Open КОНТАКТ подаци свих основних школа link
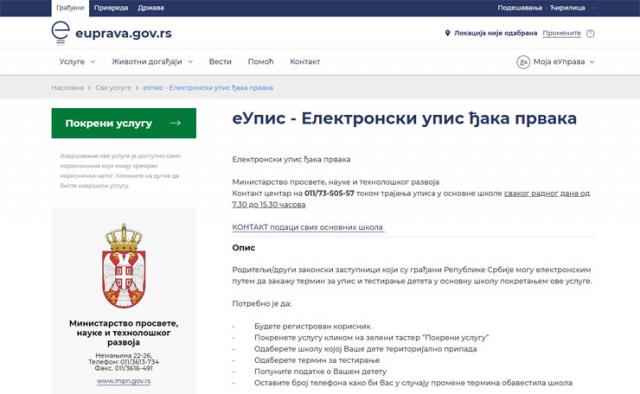640x394 pixels. coord(308,227)
